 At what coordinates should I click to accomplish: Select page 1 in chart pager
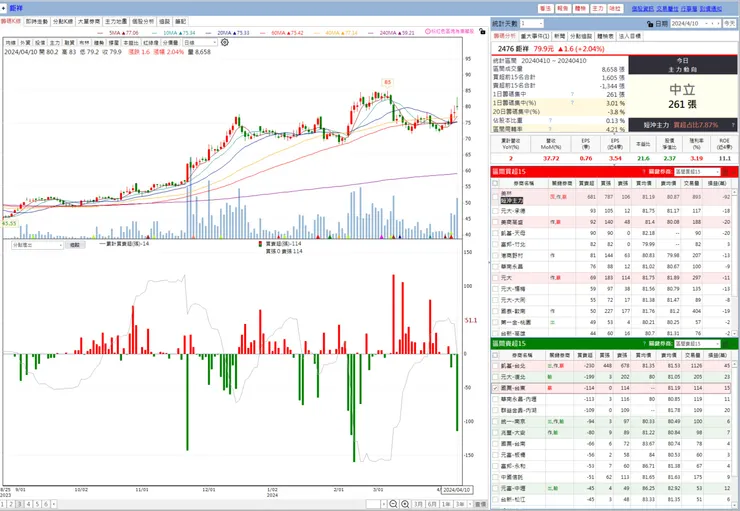tap(2, 504)
